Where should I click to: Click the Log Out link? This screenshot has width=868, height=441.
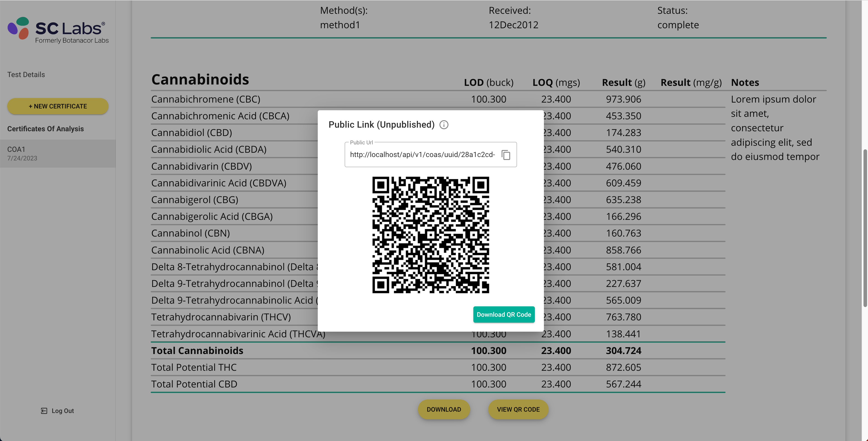pos(63,411)
